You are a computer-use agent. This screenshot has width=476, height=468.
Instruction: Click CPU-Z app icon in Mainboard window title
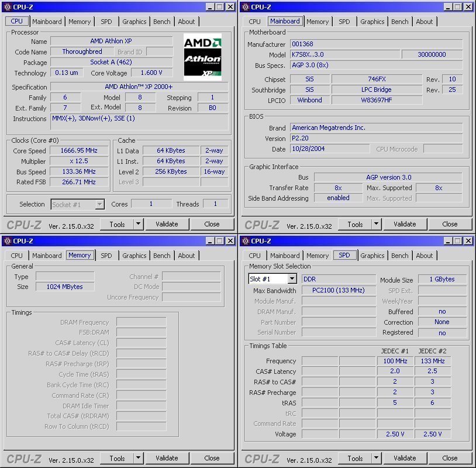[246, 6]
